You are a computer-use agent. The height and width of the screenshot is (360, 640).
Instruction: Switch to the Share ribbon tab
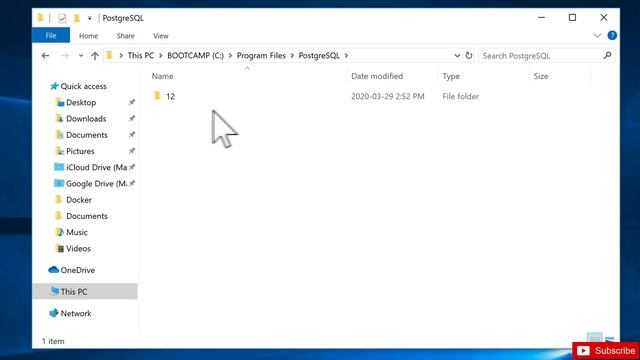point(125,36)
